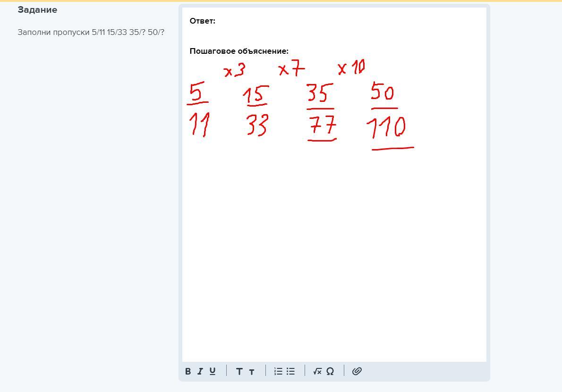Select large heading text size

(x=239, y=372)
